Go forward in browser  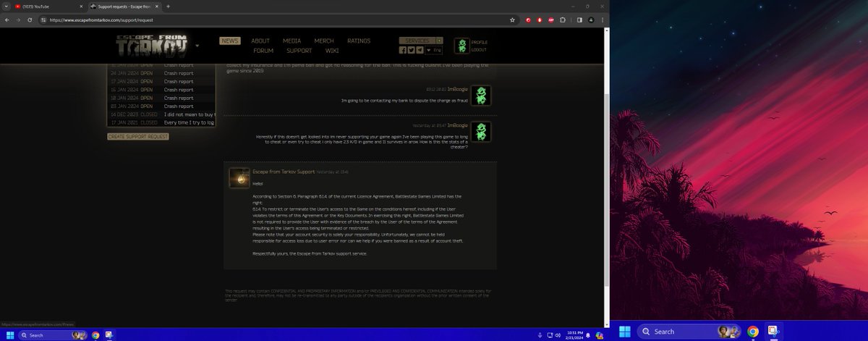coord(18,20)
